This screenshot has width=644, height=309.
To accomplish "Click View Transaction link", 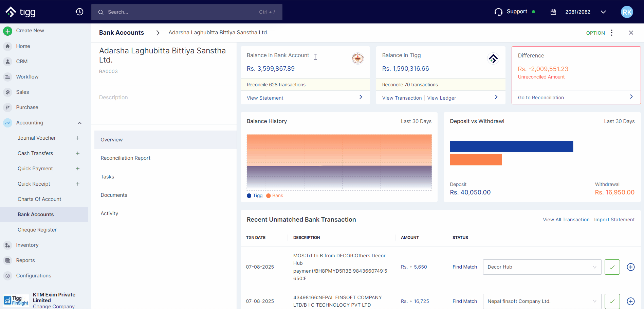I will [x=402, y=98].
